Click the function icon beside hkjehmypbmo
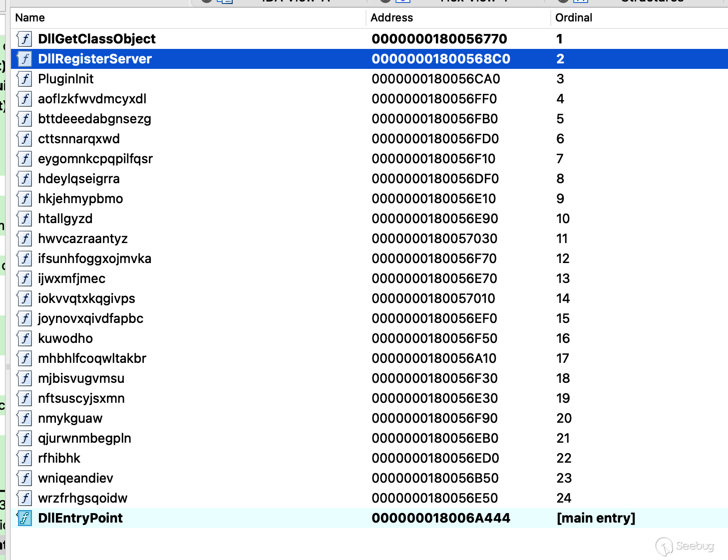 pyautogui.click(x=24, y=198)
